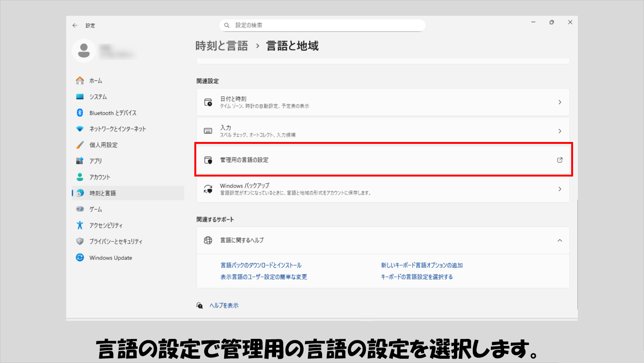Open Bluetooth とデバイス via its icon
This screenshot has width=644, height=363.
tap(80, 113)
